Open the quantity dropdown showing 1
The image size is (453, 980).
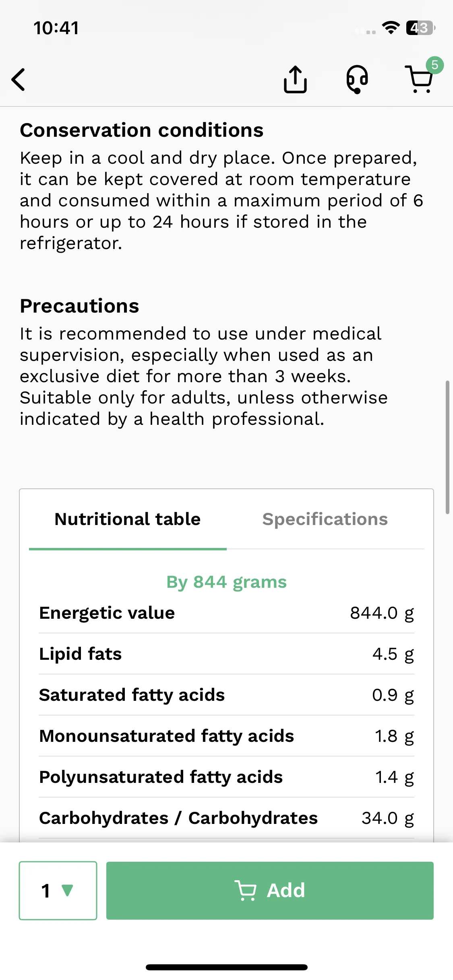coord(58,890)
